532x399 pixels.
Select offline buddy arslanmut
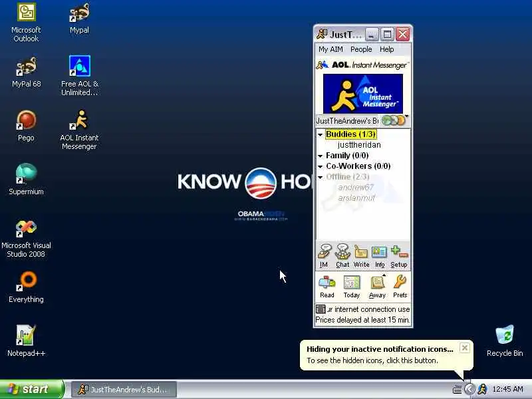click(356, 198)
